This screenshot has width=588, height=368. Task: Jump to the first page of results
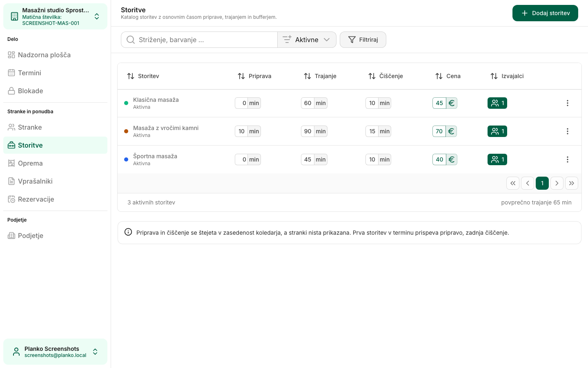coord(513,183)
